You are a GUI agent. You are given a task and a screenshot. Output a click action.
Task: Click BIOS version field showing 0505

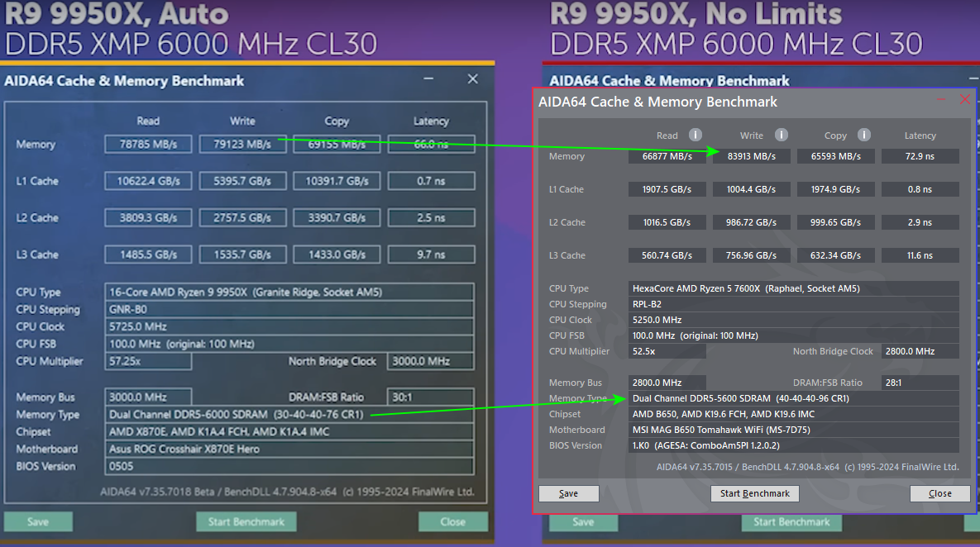click(x=289, y=466)
